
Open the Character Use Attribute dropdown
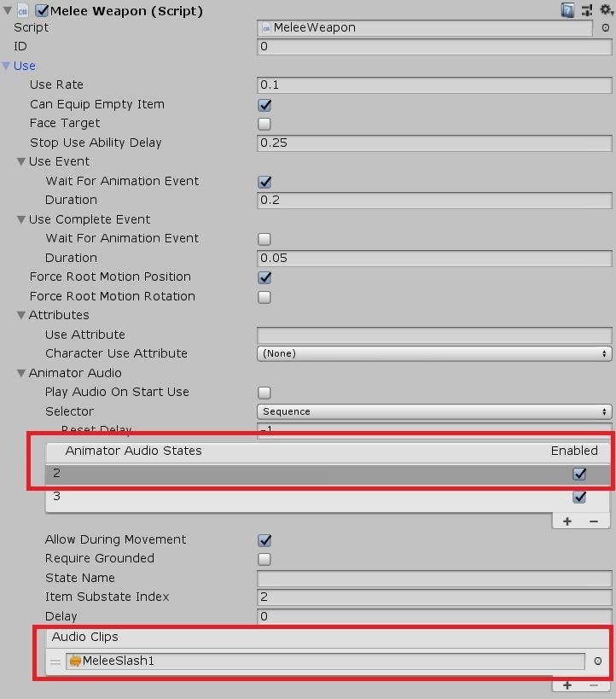pos(434,353)
